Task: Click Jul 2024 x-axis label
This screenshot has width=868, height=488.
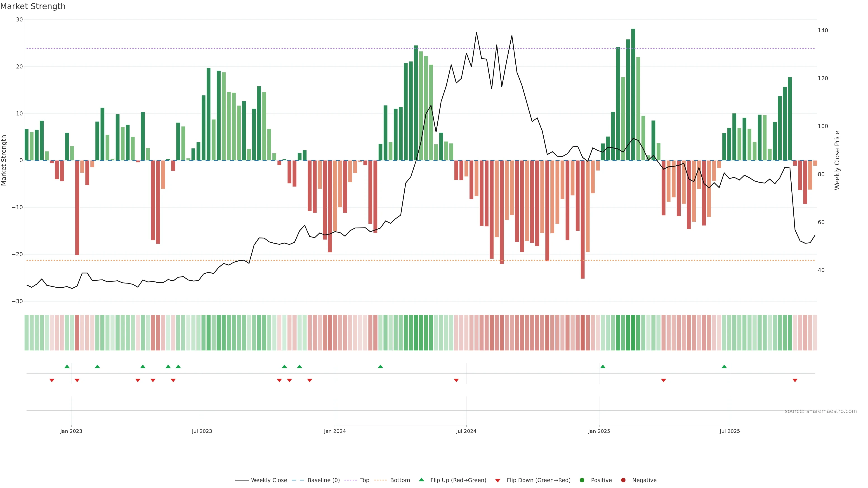Action: [x=466, y=431]
